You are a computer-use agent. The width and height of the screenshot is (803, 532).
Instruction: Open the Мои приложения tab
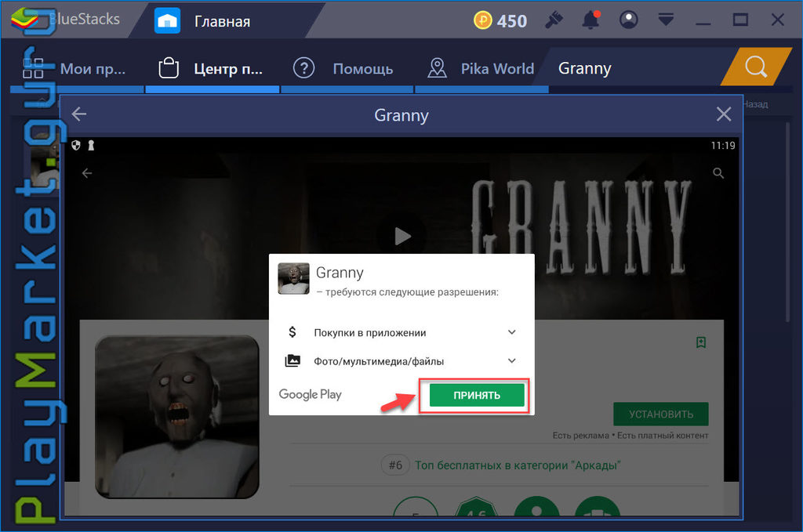77,68
